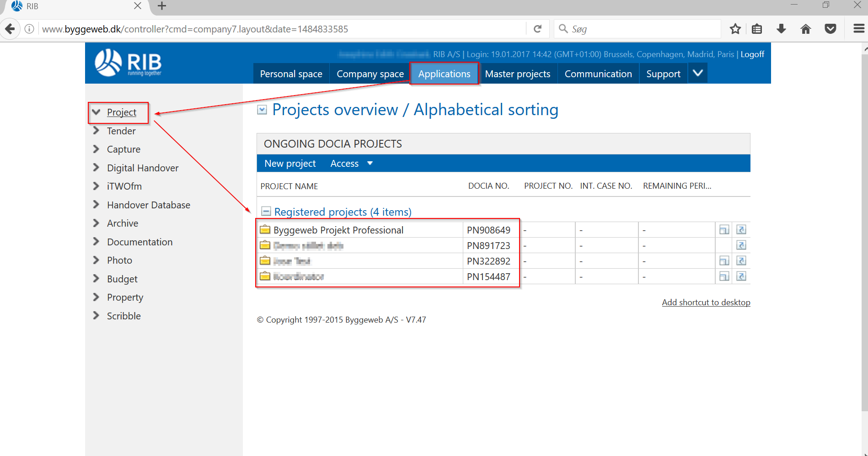Expand the Digital Handover sidebar item

[x=96, y=168]
